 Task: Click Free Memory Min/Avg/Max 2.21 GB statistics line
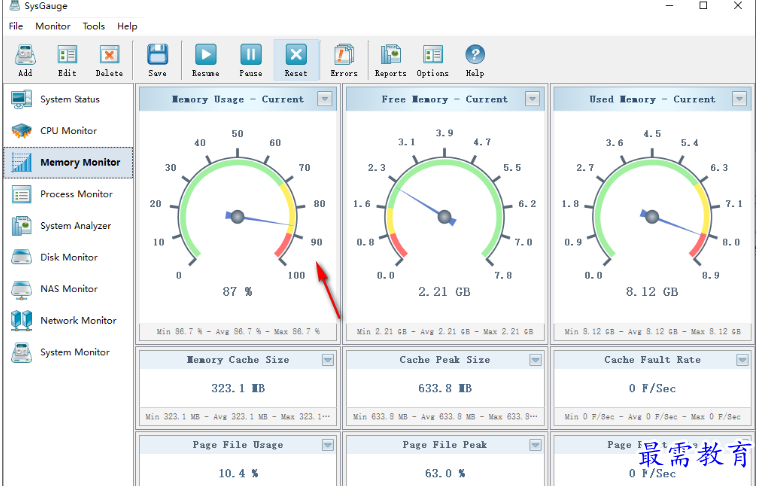point(445,331)
